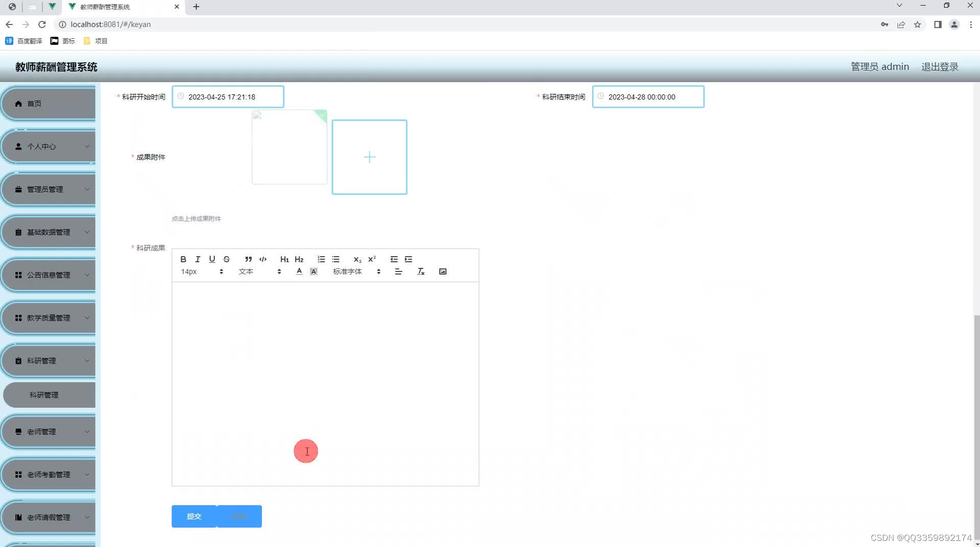Click the browser back arrow
The height and width of the screenshot is (547, 980).
click(9, 24)
